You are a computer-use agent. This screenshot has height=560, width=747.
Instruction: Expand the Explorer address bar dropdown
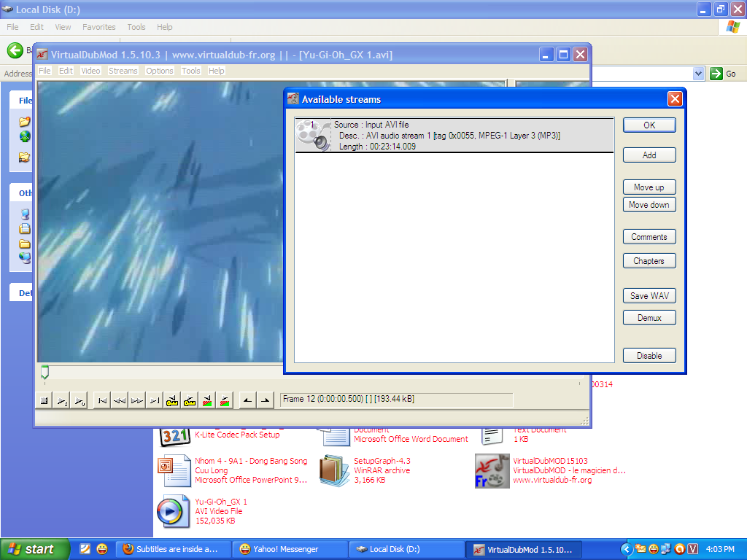pyautogui.click(x=698, y=74)
